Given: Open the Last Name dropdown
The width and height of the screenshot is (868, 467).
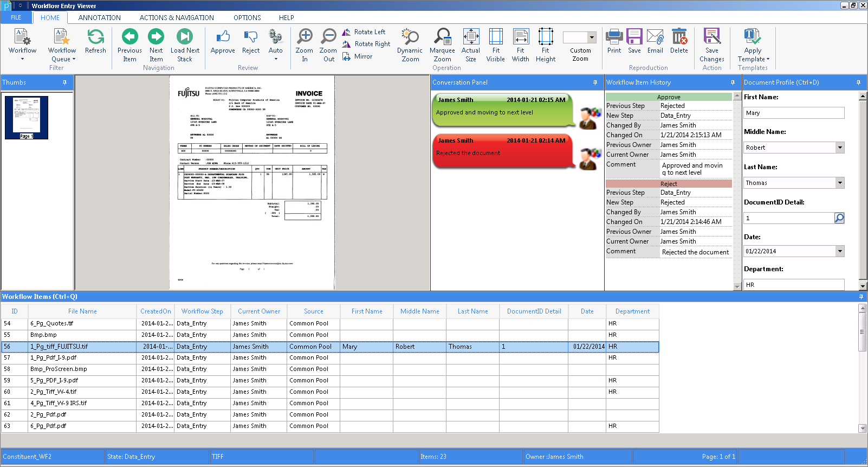Looking at the screenshot, I should click(840, 183).
